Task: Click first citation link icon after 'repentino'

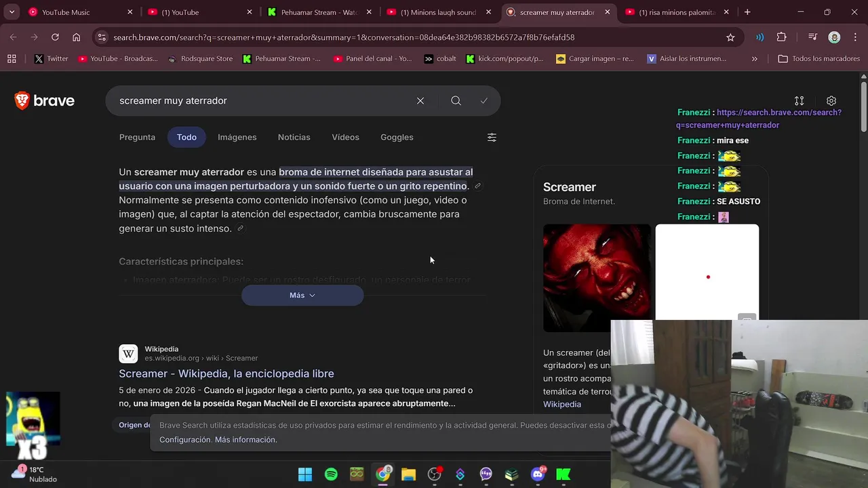Action: [477, 186]
